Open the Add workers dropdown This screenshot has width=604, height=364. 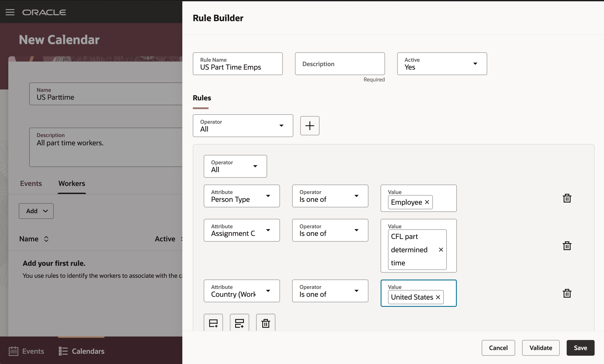[36, 211]
